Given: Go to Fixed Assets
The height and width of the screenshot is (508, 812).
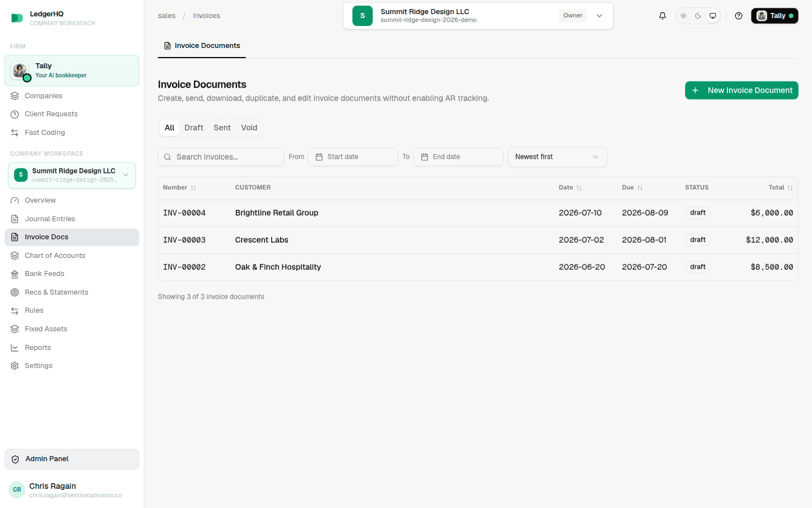Looking at the screenshot, I should click(72, 329).
